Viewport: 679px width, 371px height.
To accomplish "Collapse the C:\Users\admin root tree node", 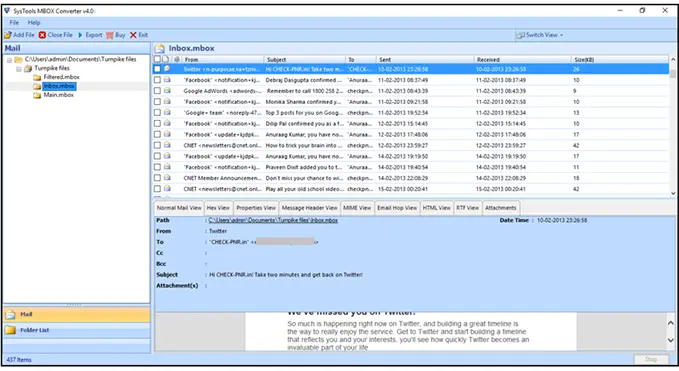I will (x=10, y=60).
